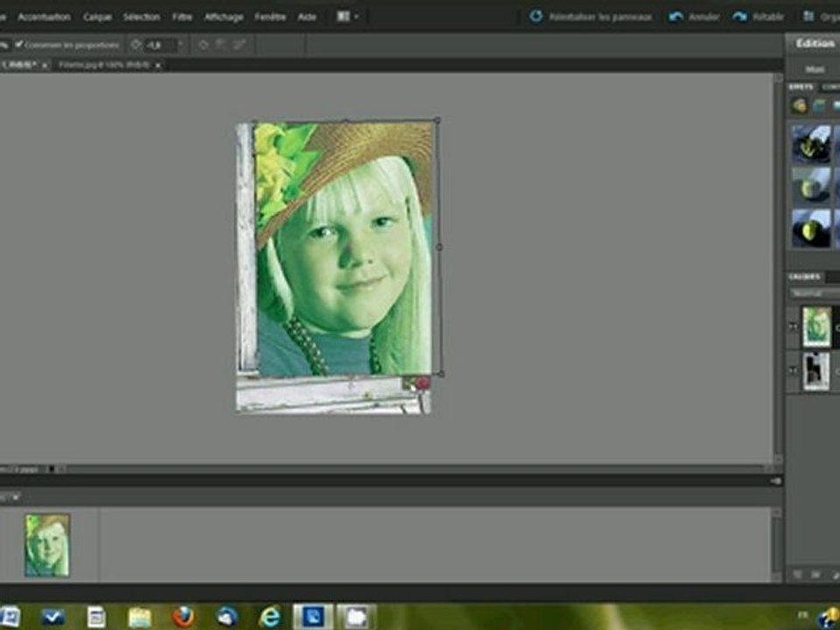Open the Word taskbar icon
Screen dimensions: 840x630
click(x=10, y=617)
